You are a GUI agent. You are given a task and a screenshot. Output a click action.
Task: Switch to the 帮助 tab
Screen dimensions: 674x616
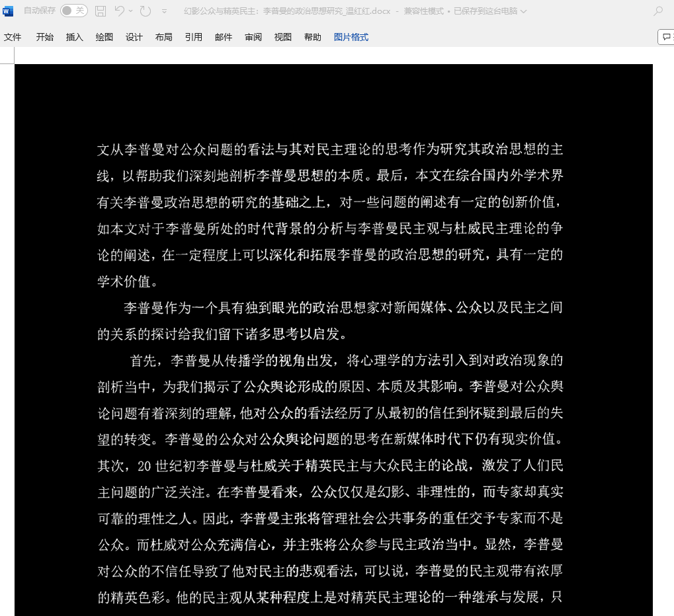point(312,38)
